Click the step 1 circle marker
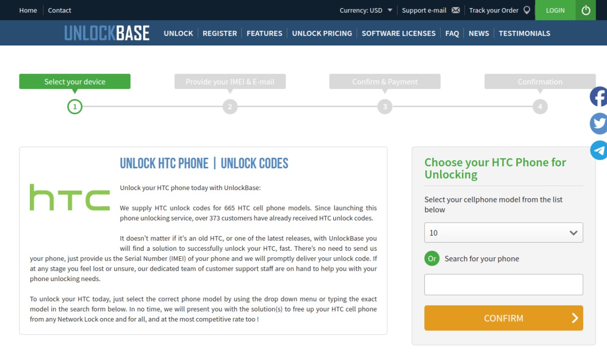This screenshot has height=364, width=607. pos(75,107)
